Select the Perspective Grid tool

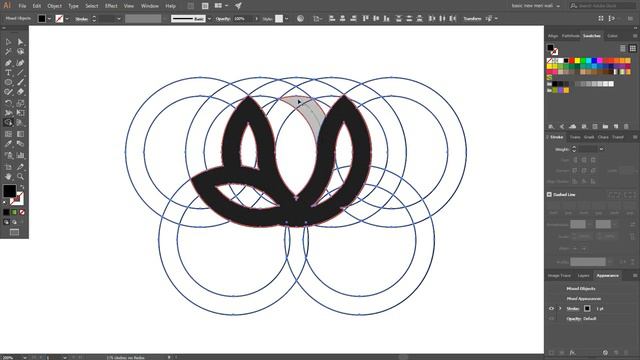[x=20, y=122]
